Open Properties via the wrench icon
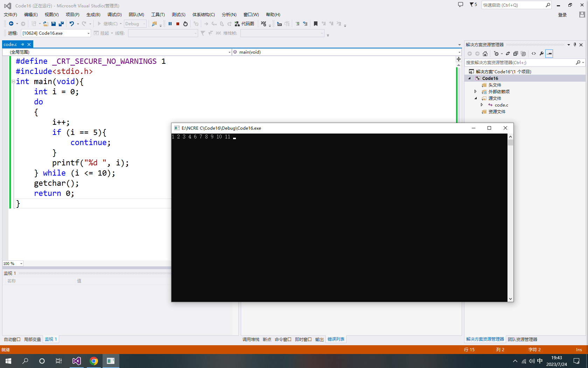 (x=541, y=54)
